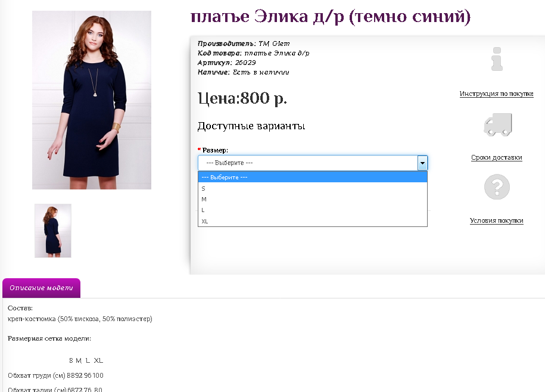This screenshot has height=392, width=545.
Task: Open the main front-view dress photo
Action: coord(92,100)
